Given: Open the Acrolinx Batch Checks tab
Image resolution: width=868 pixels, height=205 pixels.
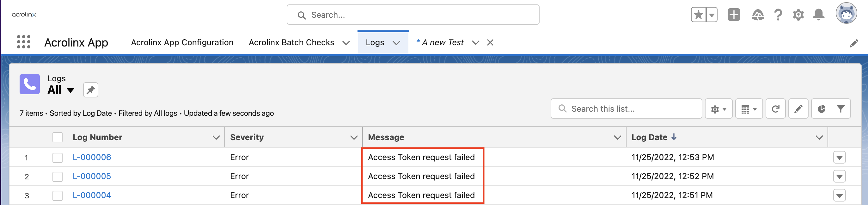Looking at the screenshot, I should (291, 42).
